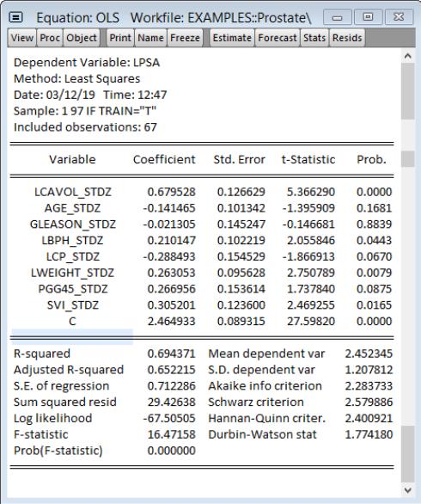The width and height of the screenshot is (421, 504).
Task: Open the Proc menu
Action: click(50, 38)
